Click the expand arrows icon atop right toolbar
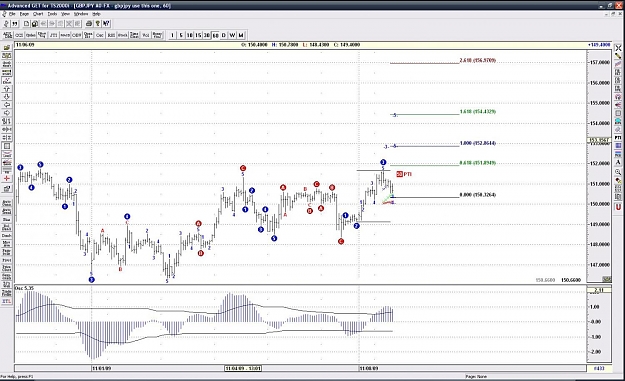The image size is (625, 381). [618, 48]
